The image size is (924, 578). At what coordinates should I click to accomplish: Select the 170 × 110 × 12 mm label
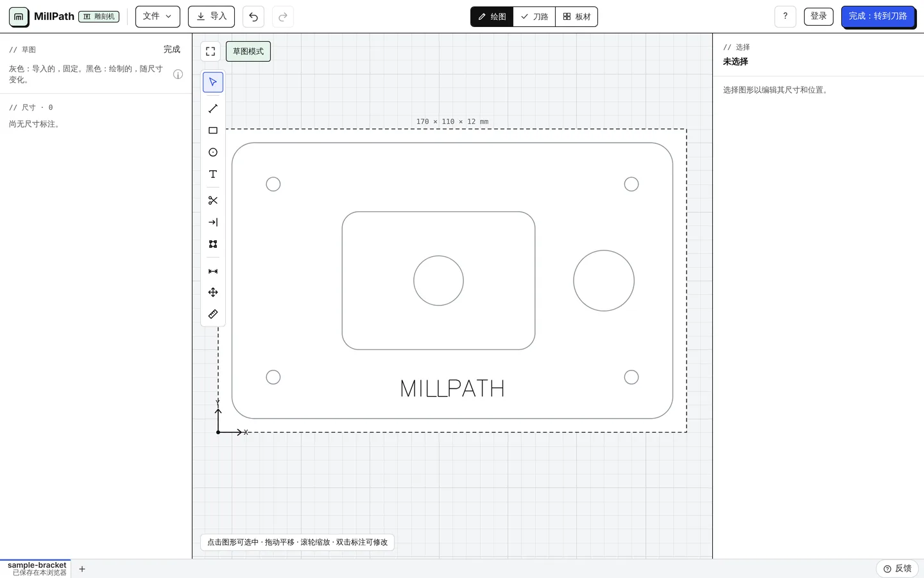pos(452,121)
